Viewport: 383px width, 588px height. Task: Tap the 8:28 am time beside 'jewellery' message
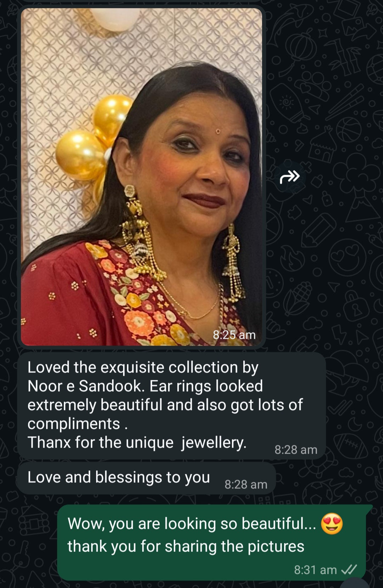tap(296, 450)
